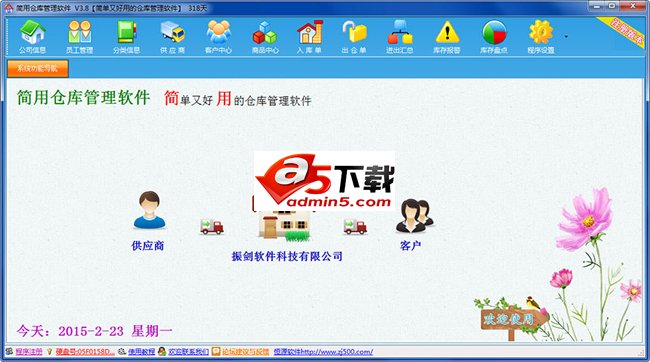Click the 供应商 label under the person

148,245
